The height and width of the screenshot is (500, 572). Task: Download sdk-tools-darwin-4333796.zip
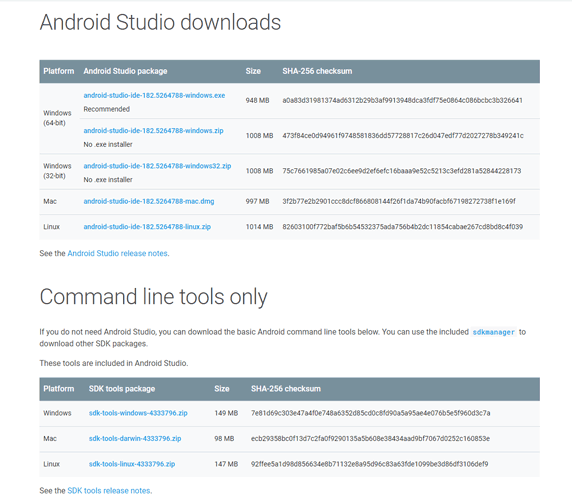(135, 439)
